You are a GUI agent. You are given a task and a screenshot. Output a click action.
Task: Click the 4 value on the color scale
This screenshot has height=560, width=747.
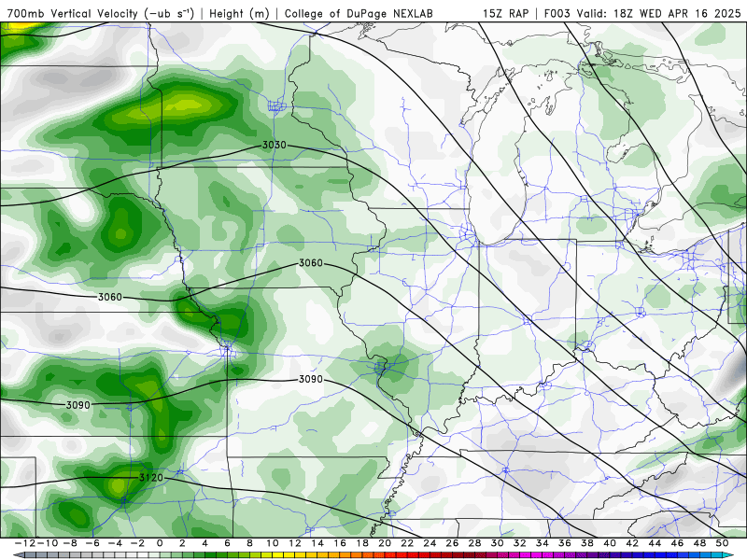(x=204, y=543)
